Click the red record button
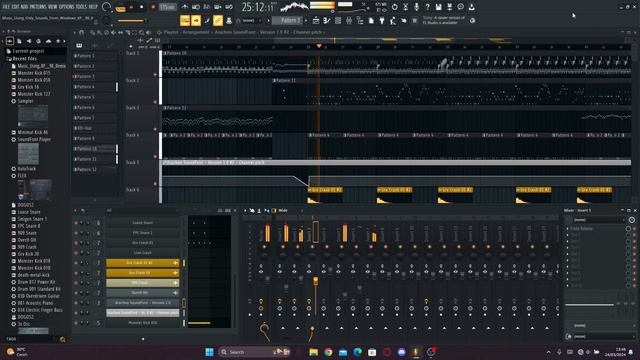 (153, 7)
